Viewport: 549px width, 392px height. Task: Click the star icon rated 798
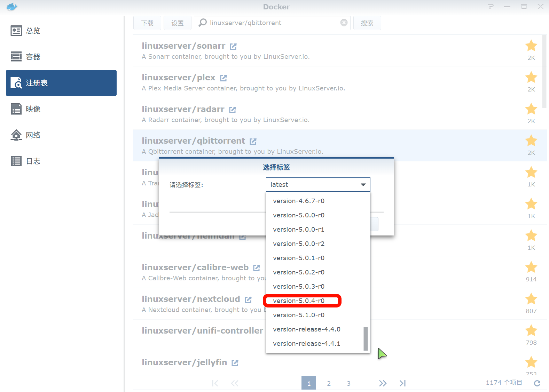tap(531, 330)
